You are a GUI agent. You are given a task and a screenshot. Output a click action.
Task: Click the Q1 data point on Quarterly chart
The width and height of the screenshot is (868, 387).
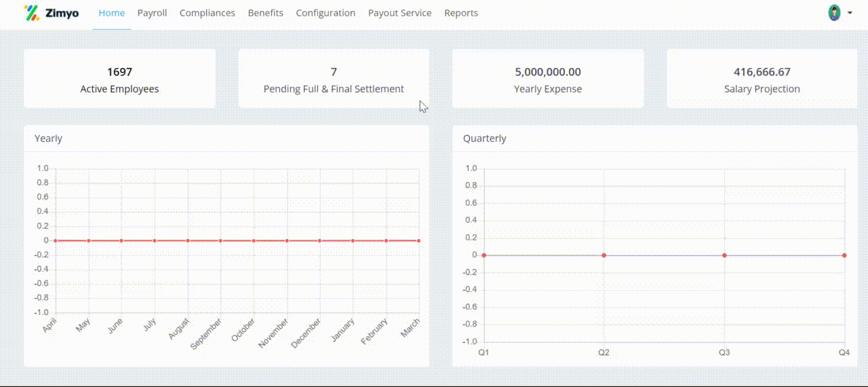(x=484, y=255)
